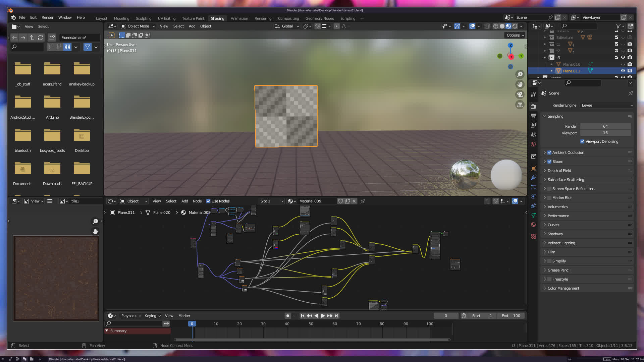The height and width of the screenshot is (362, 644).
Task: Switch to the Compositing workspace tab
Action: (288, 18)
